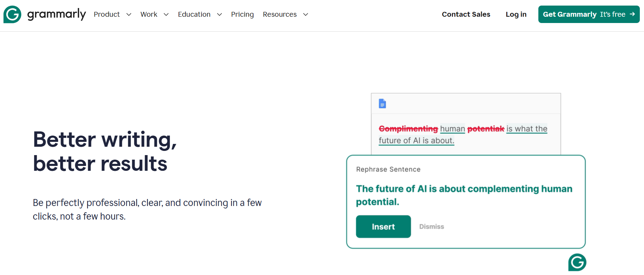Expand the Resources dropdown chevron
This screenshot has width=644, height=275.
(305, 15)
